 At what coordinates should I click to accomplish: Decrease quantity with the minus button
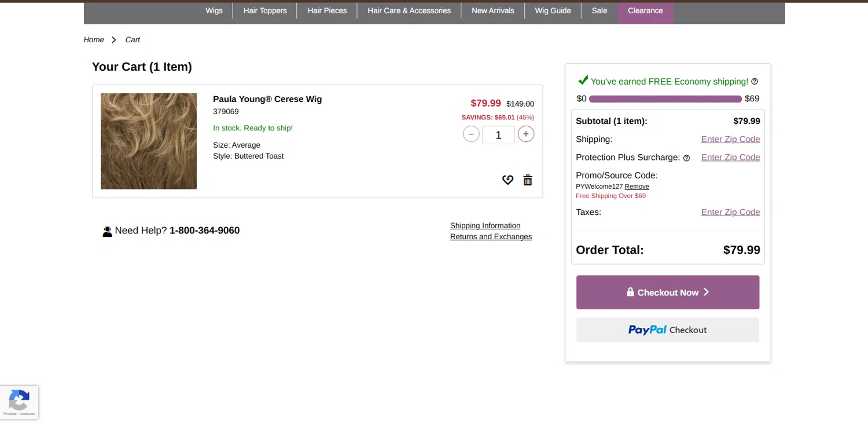(x=471, y=134)
